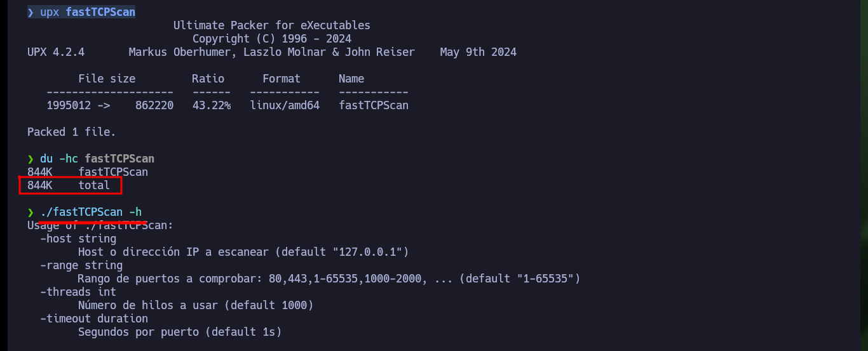Click the 'File size' column header

pyautogui.click(x=107, y=79)
